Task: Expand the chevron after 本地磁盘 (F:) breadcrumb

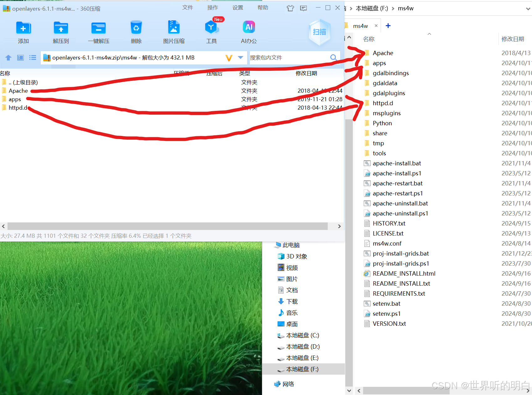Action: 393,9
